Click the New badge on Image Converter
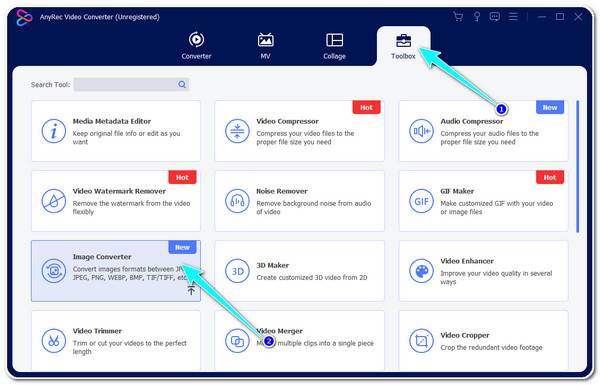This screenshot has height=385, width=600. coord(182,247)
